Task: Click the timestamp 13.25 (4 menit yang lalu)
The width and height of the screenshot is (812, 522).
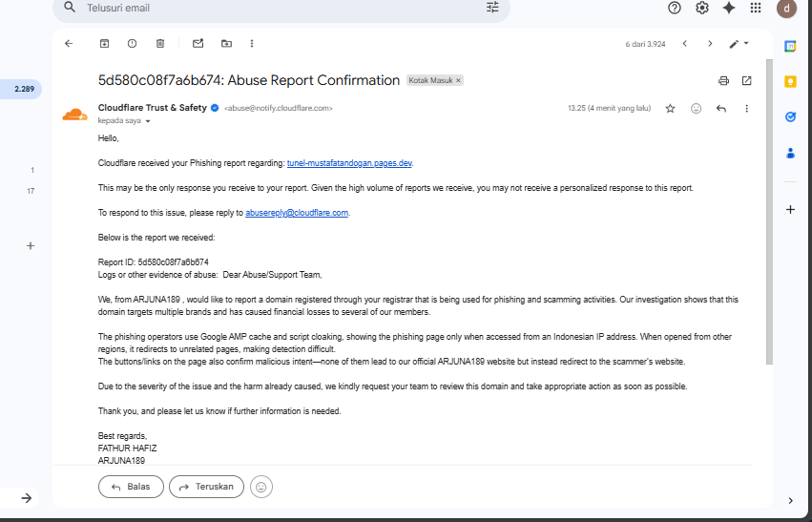Action: 609,108
